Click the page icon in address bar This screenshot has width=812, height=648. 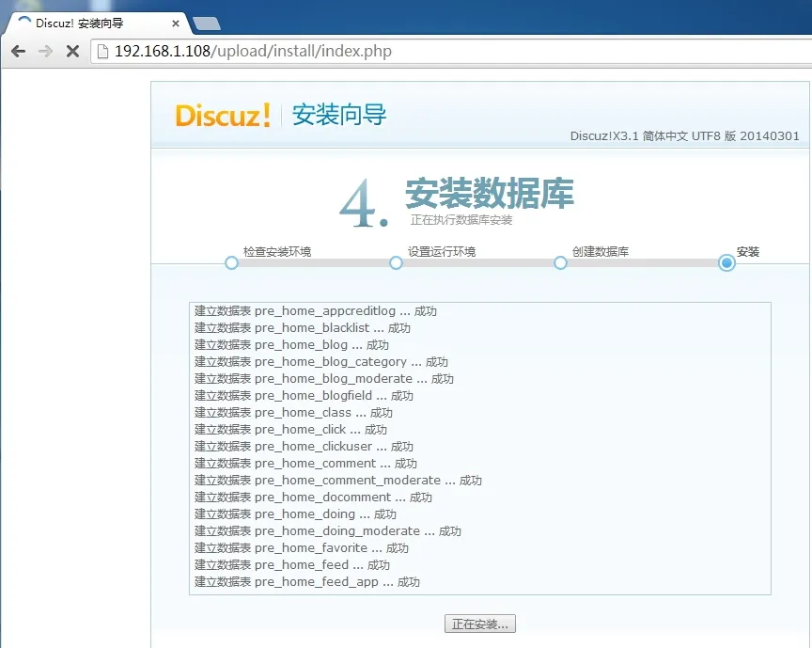(102, 51)
